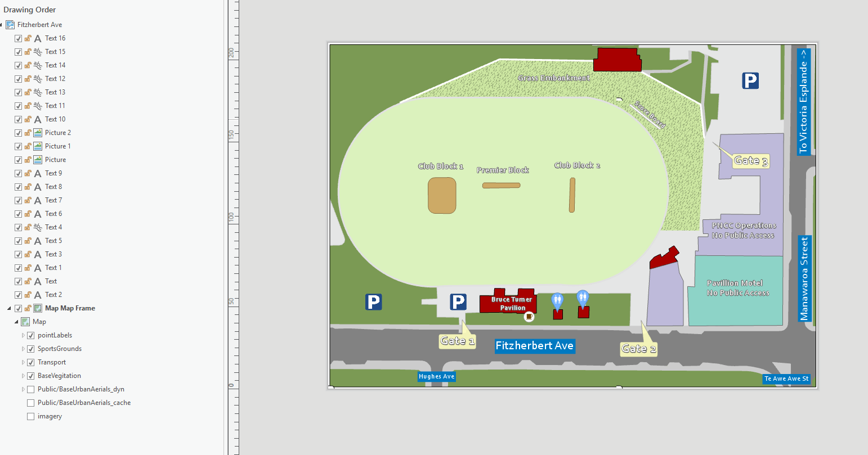Screen dimensions: 868x455
Task: Click the Gate 3 callout on the layout
Action: click(751, 161)
